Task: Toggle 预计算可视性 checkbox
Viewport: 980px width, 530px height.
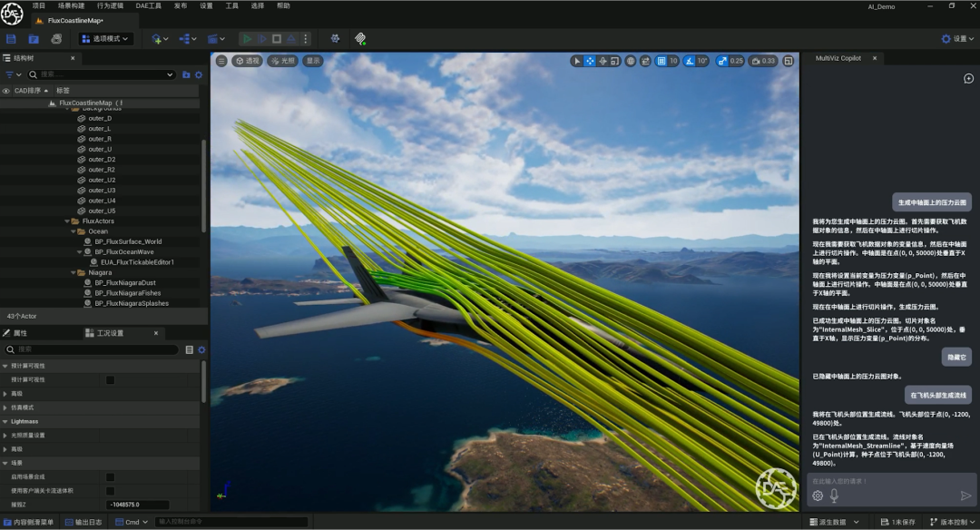Action: pyautogui.click(x=110, y=380)
